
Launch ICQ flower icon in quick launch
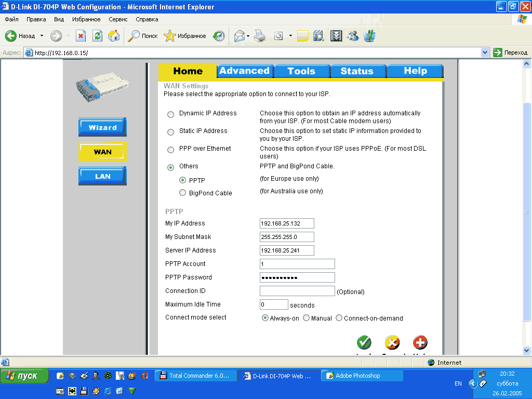point(108,376)
